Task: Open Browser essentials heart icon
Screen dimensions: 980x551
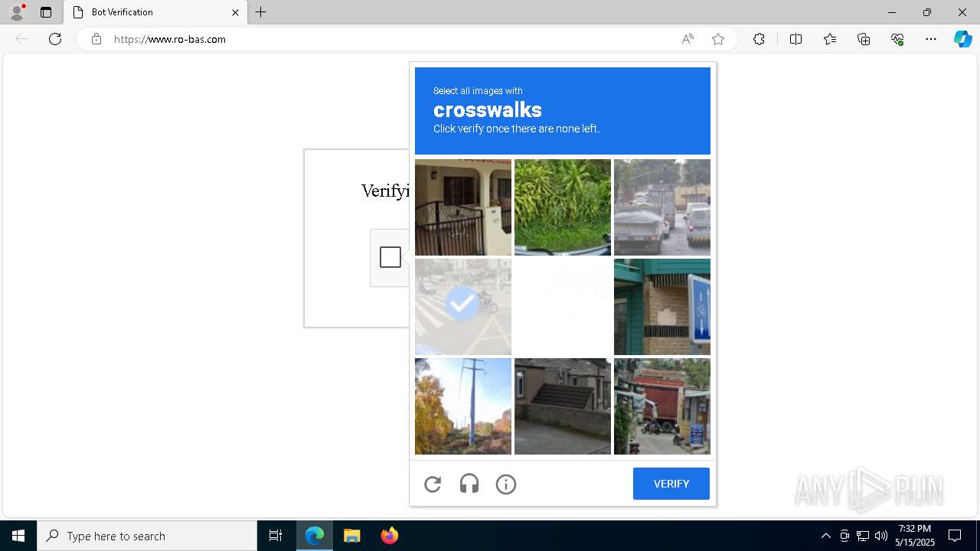Action: coord(897,39)
